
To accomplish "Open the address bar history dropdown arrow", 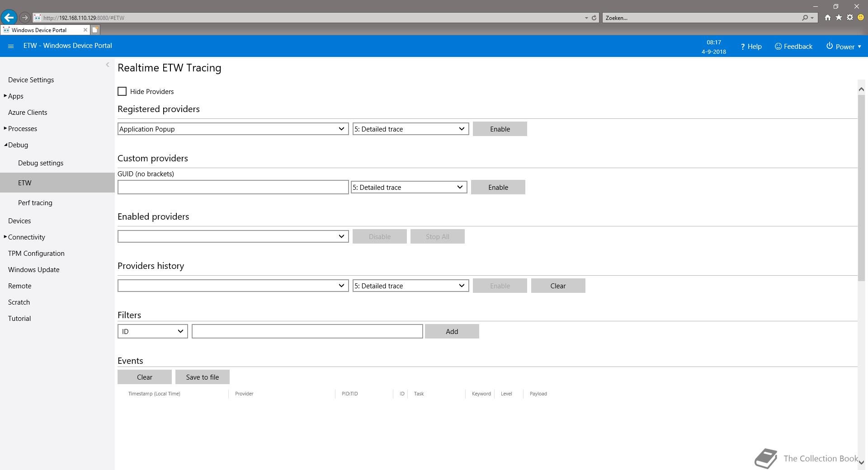I will click(x=586, y=18).
